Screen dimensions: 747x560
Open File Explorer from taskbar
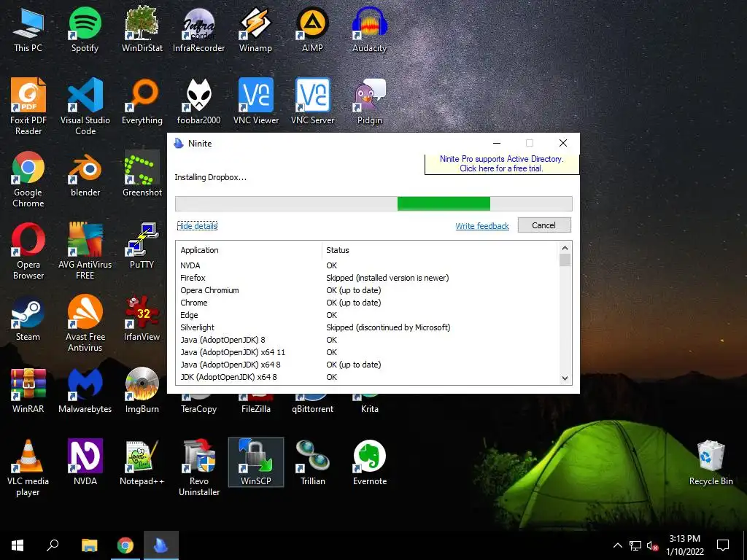[89, 545]
